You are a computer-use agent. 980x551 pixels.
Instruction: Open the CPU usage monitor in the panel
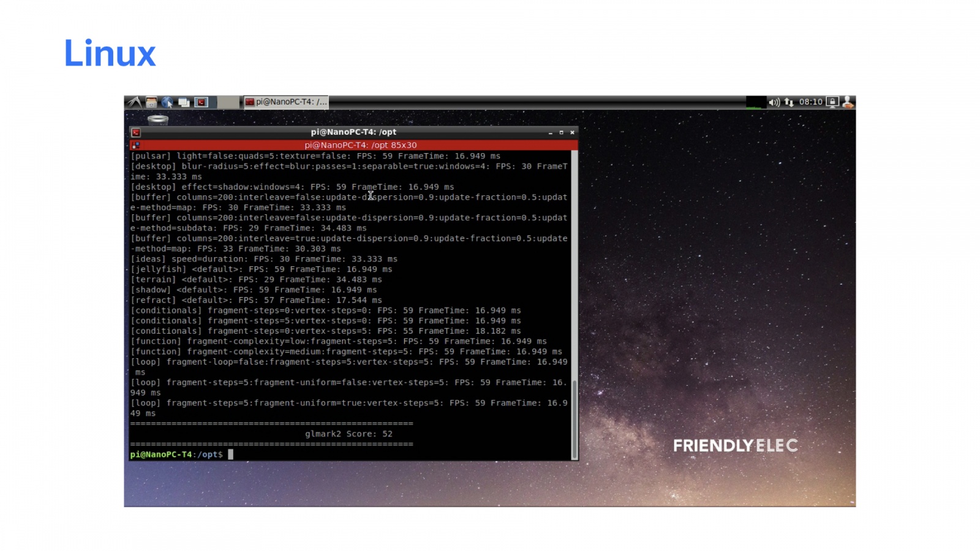coord(756,102)
